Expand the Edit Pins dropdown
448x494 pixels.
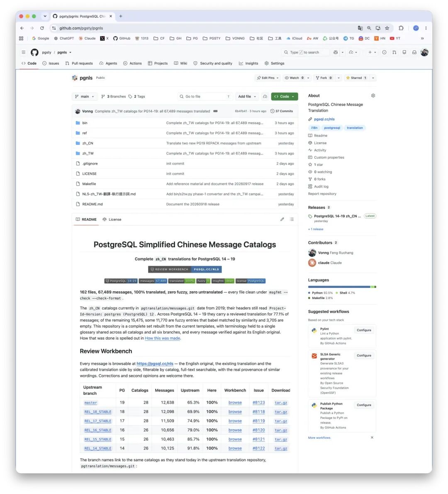click(268, 78)
